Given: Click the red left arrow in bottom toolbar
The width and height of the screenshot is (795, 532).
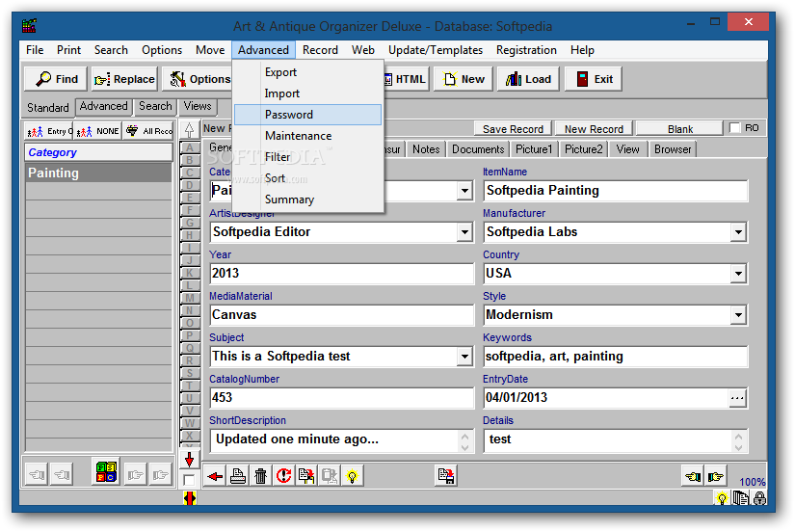Looking at the screenshot, I should coord(215,476).
